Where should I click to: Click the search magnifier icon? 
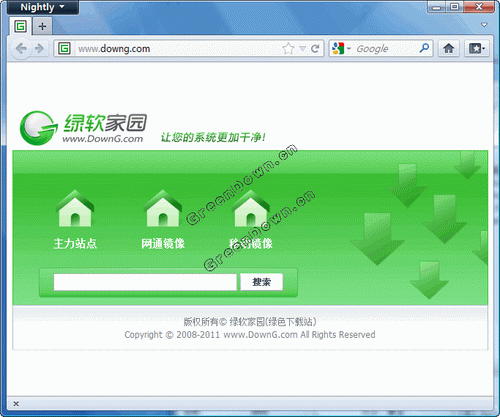424,48
